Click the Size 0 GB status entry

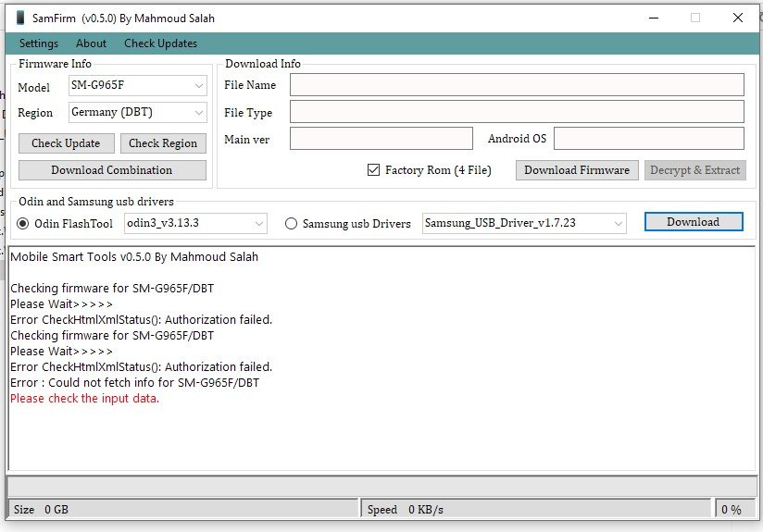183,509
